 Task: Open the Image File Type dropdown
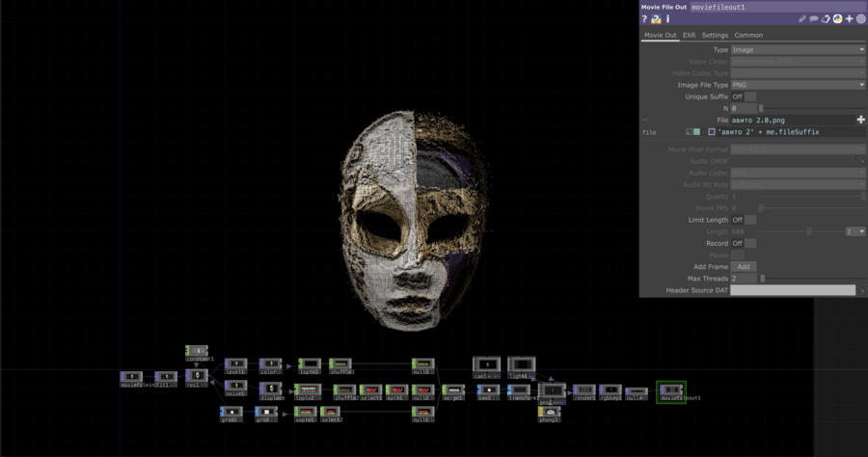point(798,85)
